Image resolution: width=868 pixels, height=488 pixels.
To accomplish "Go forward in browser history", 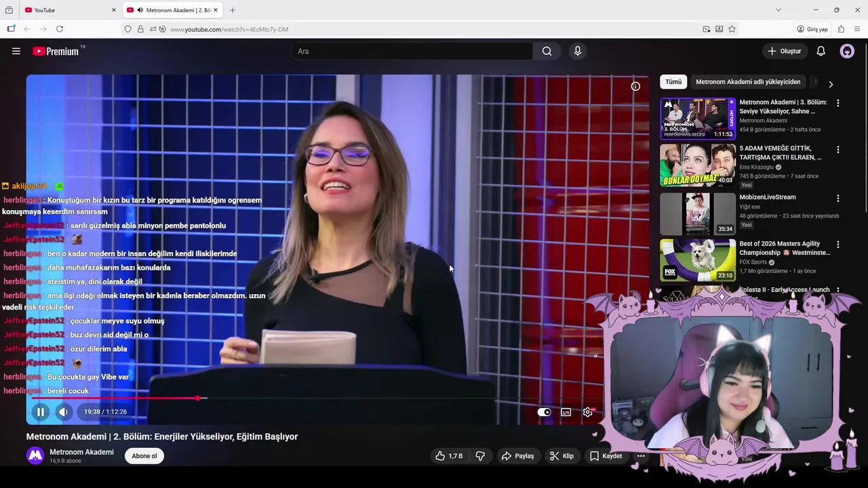I will click(43, 29).
